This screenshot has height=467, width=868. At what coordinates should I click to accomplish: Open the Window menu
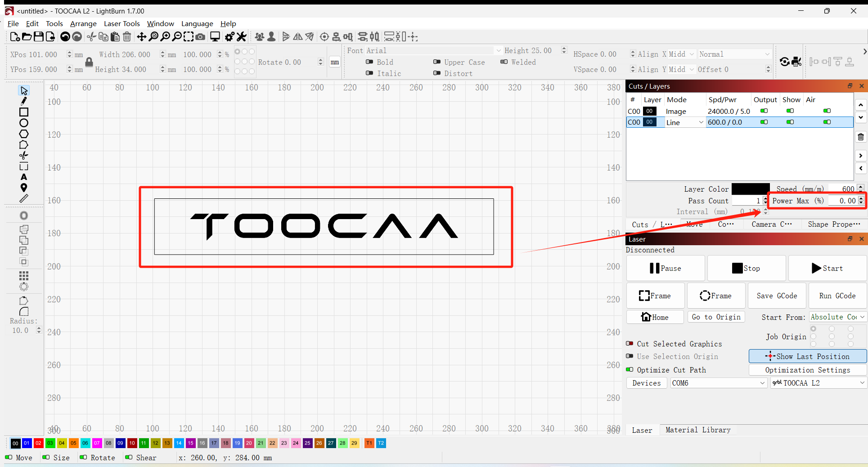point(160,23)
